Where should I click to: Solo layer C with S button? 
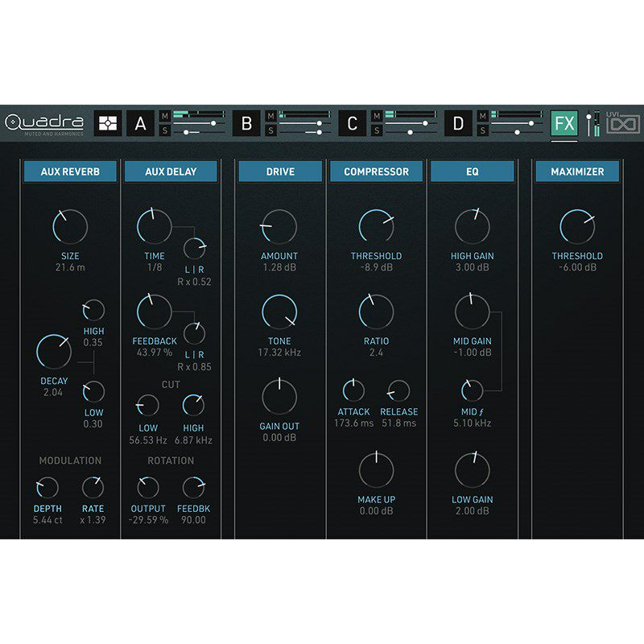[x=377, y=130]
